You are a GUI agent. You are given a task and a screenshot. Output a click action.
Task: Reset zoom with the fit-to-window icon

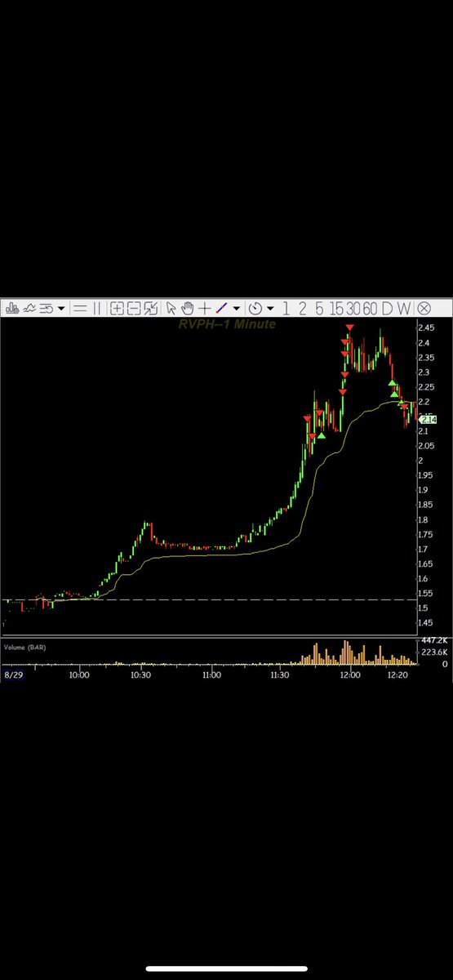(x=151, y=308)
